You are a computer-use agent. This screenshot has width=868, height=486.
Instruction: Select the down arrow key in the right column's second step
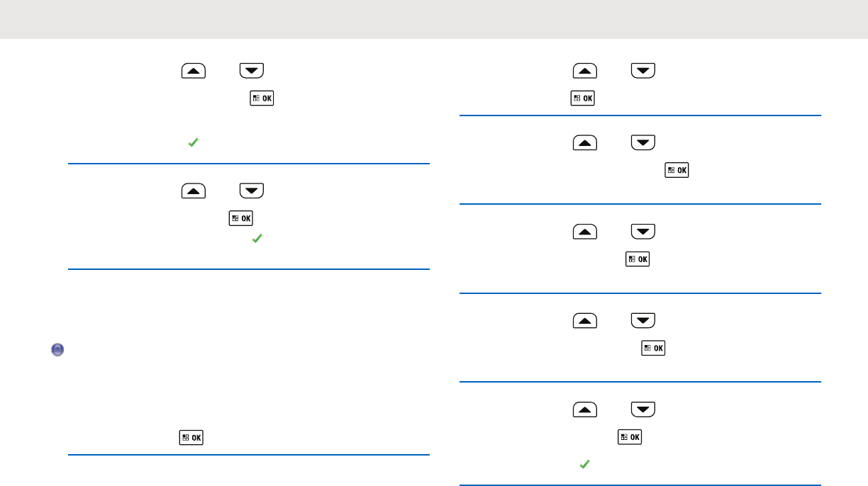coord(642,143)
